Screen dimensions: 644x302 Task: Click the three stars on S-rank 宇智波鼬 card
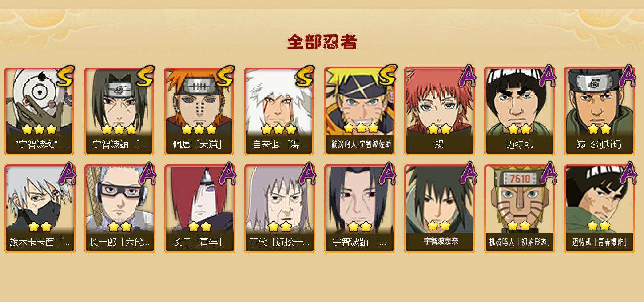(119, 129)
